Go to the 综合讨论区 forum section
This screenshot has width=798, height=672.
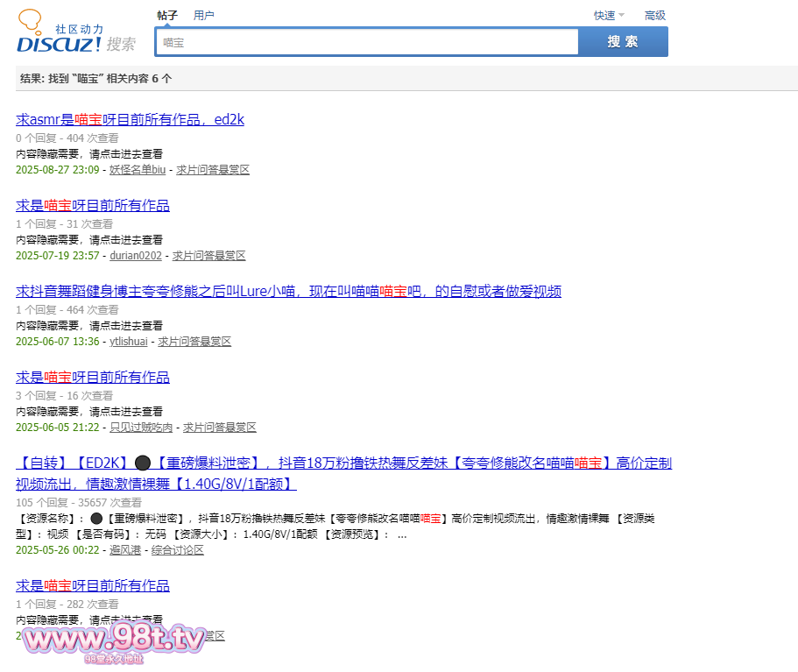[x=178, y=550]
